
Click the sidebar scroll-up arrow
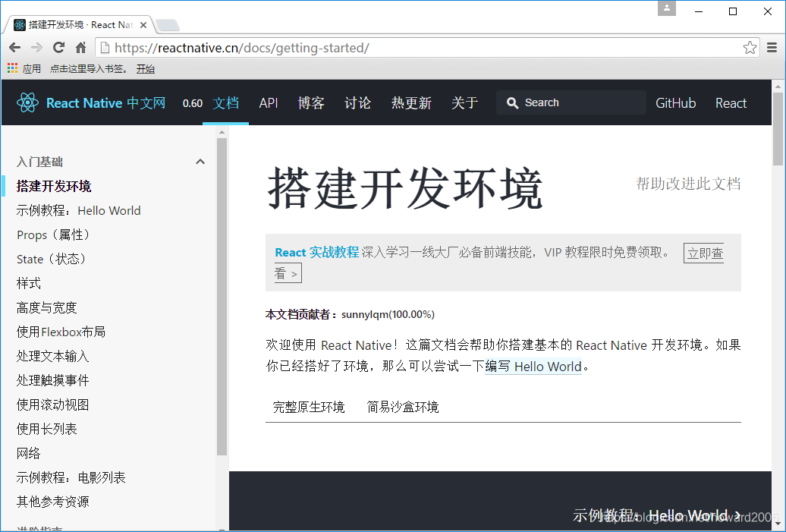click(222, 132)
